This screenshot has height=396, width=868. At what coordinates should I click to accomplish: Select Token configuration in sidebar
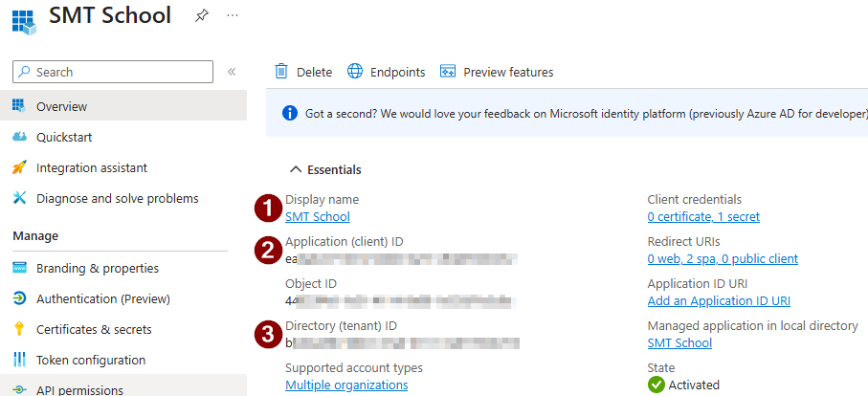pos(90,360)
